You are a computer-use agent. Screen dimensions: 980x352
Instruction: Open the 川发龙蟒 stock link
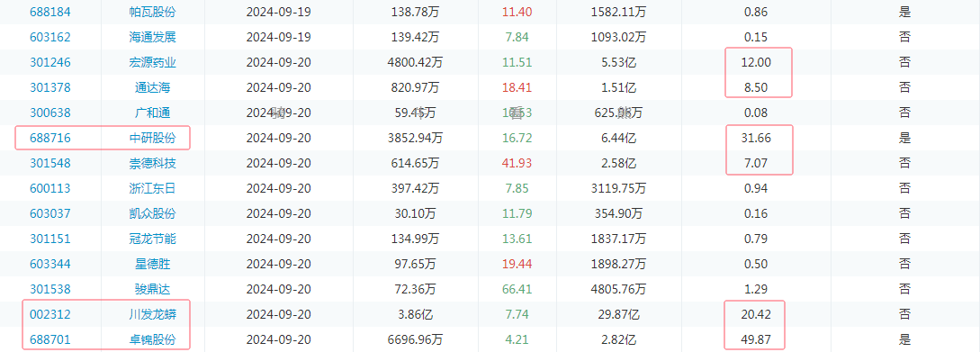click(153, 314)
